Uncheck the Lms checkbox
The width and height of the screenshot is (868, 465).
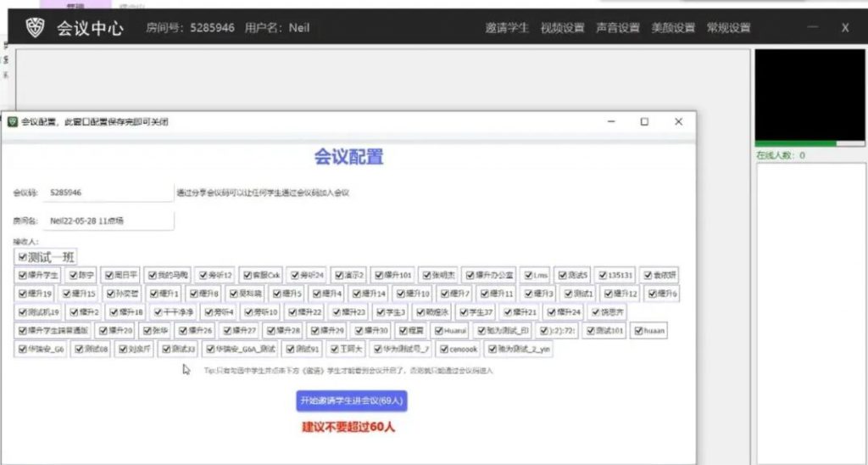[528, 275]
